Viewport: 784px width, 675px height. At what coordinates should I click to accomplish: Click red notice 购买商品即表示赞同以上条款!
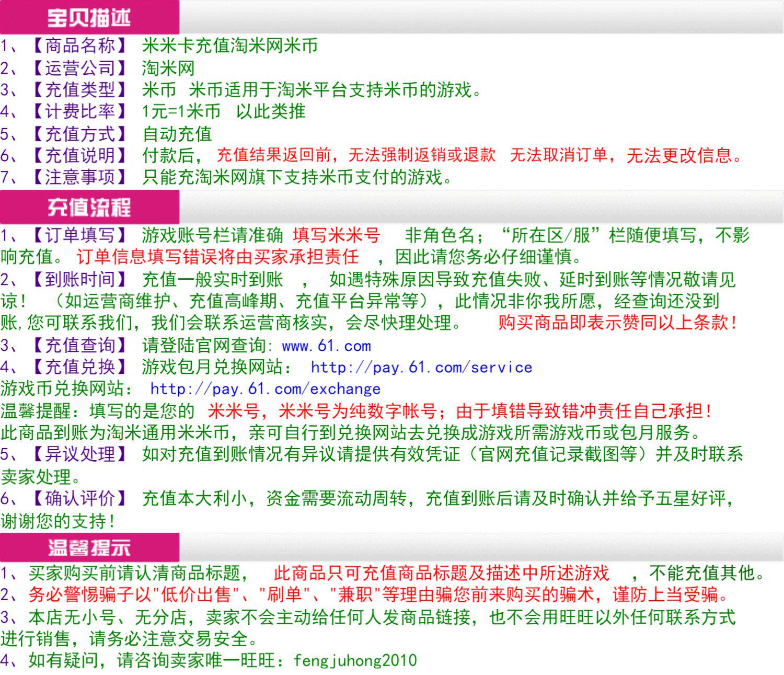tap(617, 323)
